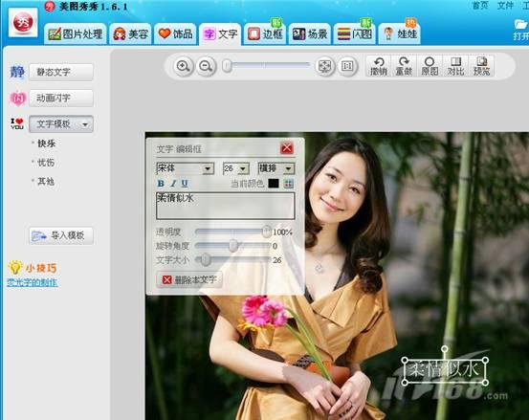Click the 导入模板 button
This screenshot has height=420, width=529.
tap(61, 235)
